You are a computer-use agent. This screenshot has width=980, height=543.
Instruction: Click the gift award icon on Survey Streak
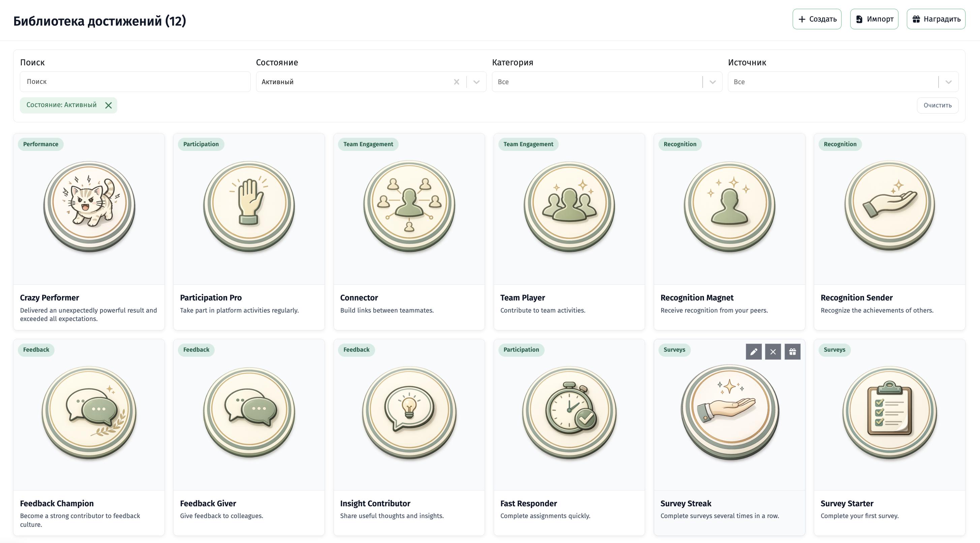pyautogui.click(x=792, y=352)
